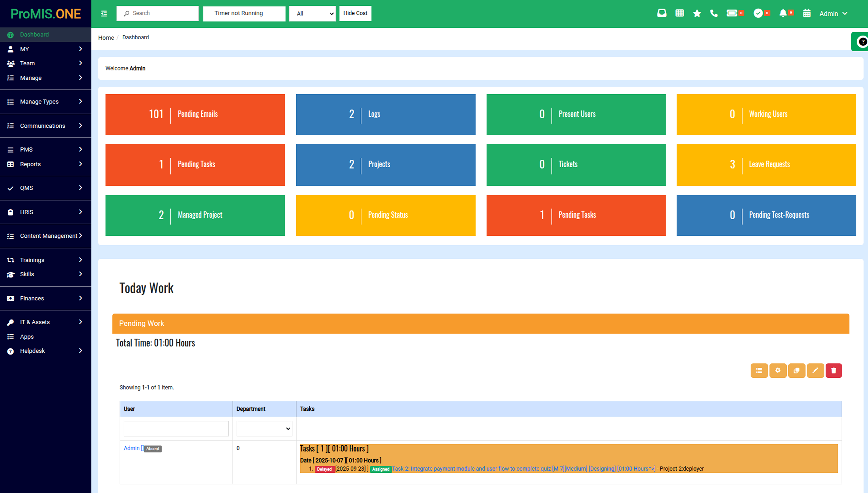Select Apps in the sidebar
Screen dimensions: 868x493
pos(27,337)
